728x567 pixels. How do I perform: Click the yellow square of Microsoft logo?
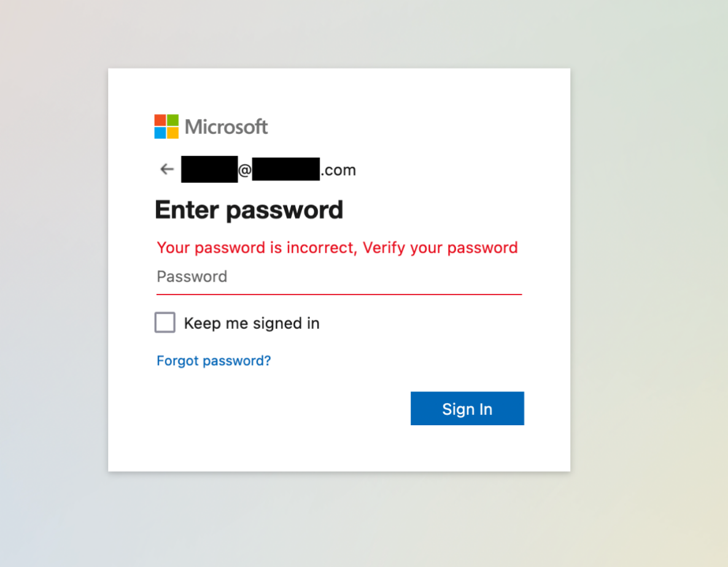point(172,133)
